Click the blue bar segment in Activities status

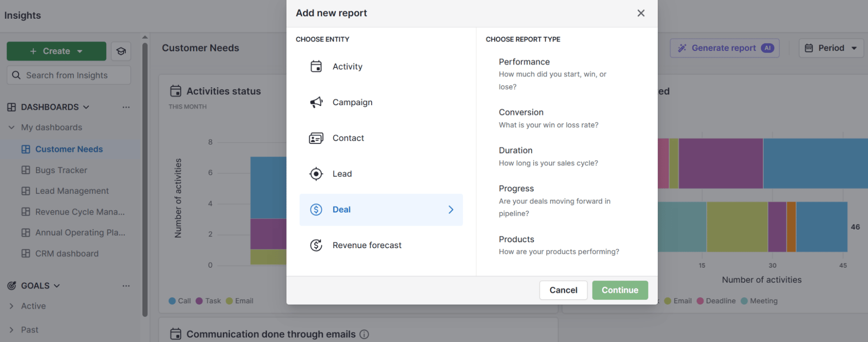coord(268,187)
